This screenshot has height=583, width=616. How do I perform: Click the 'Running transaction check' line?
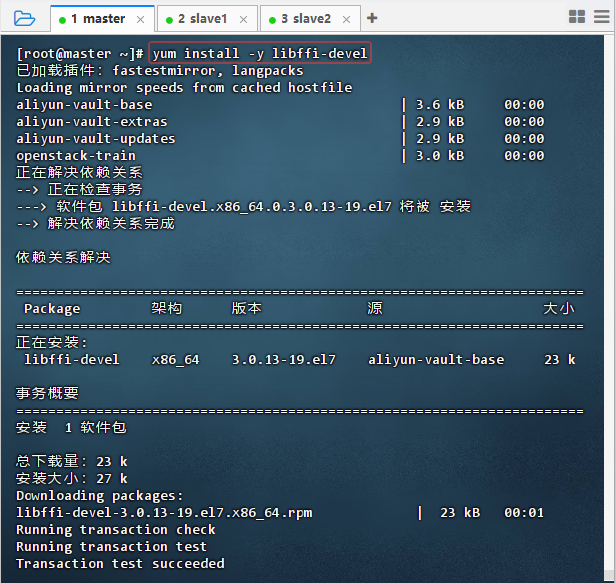tap(116, 529)
